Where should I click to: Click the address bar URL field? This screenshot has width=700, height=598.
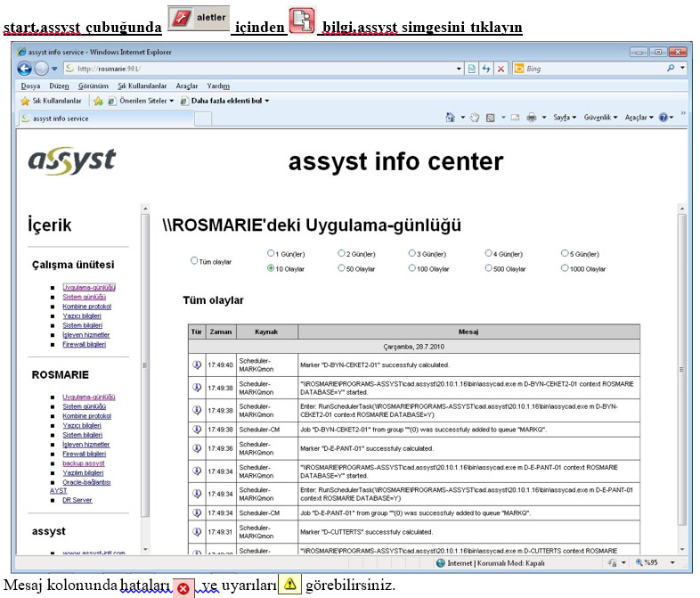click(x=264, y=69)
